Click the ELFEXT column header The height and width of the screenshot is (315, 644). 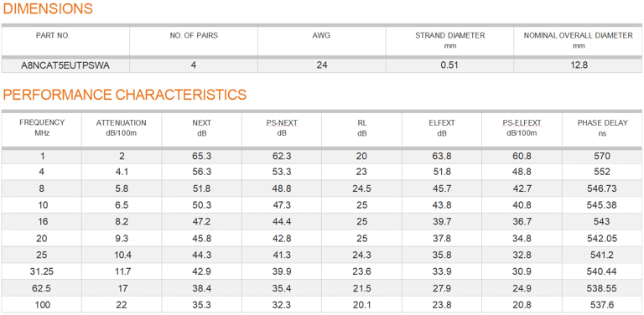coord(442,128)
